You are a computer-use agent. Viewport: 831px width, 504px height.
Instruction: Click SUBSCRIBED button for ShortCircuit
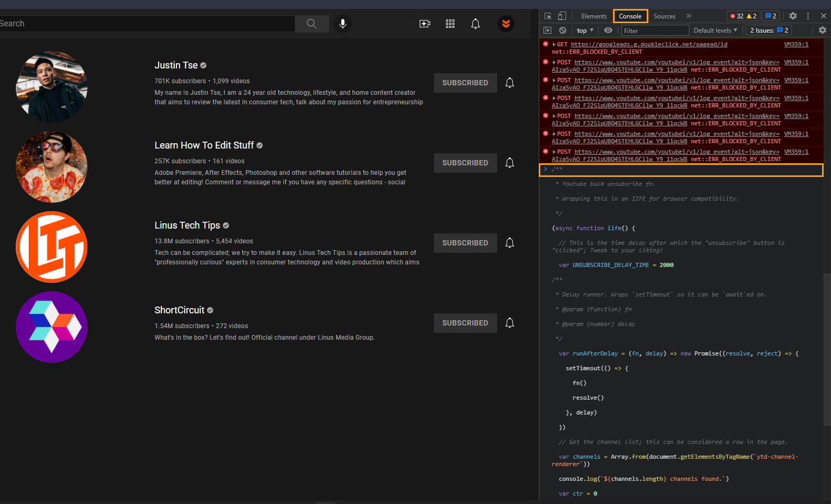[465, 323]
